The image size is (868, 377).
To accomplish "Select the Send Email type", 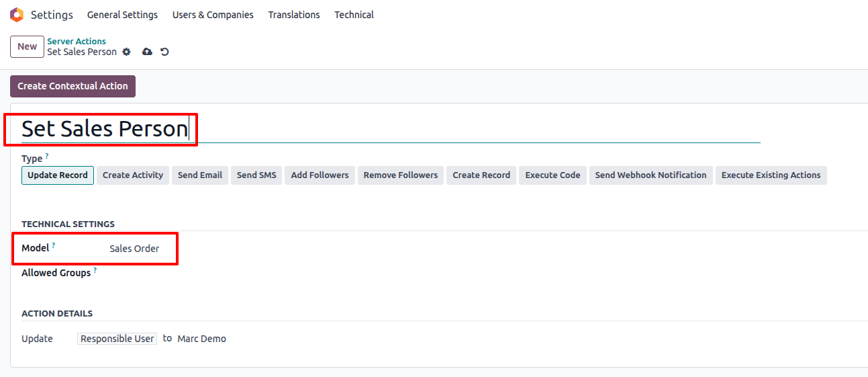I will point(200,175).
